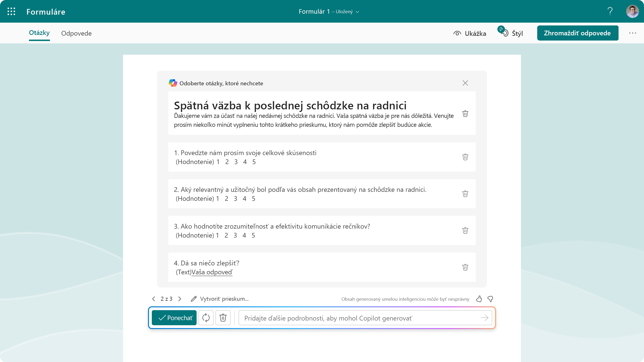This screenshot has width=644, height=362.
Task: Open the user profile avatar
Action: click(632, 12)
